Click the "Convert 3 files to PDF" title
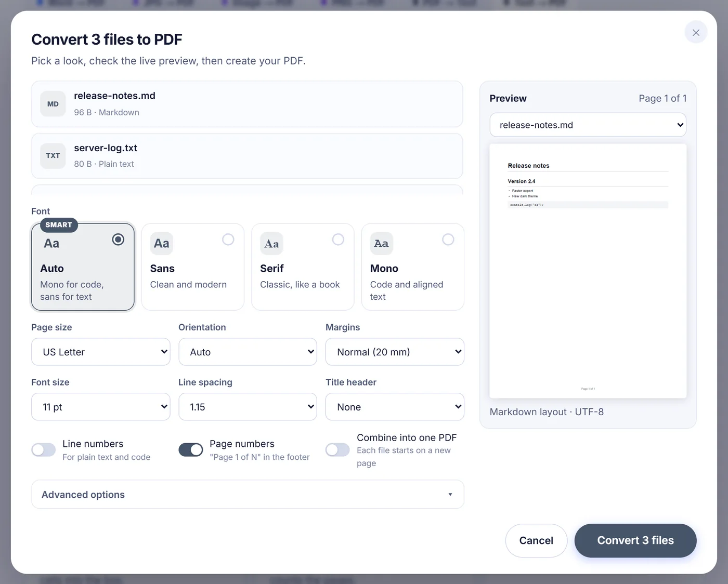Viewport: 728px width, 584px height. coord(107,39)
